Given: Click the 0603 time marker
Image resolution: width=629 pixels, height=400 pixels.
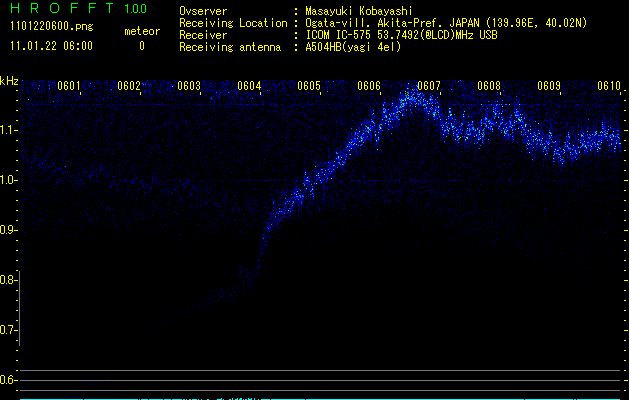Looking at the screenshot, I should 189,86.
